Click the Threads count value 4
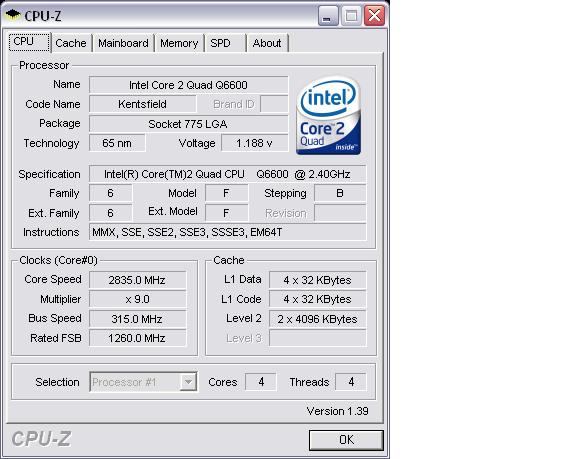This screenshot has height=459, width=576. point(351,382)
